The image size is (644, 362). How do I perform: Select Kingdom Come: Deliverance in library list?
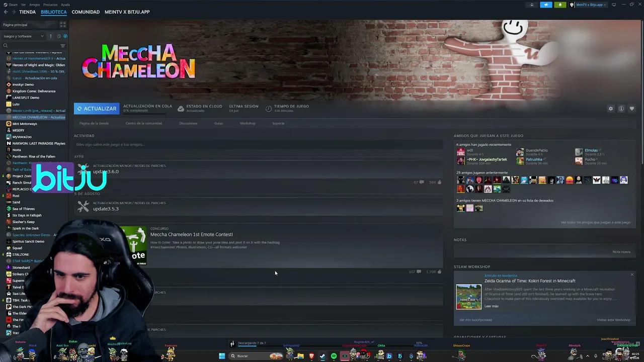(x=34, y=91)
